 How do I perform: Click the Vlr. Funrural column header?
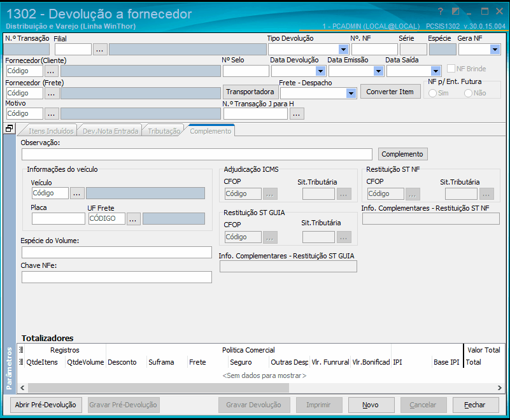(x=330, y=362)
